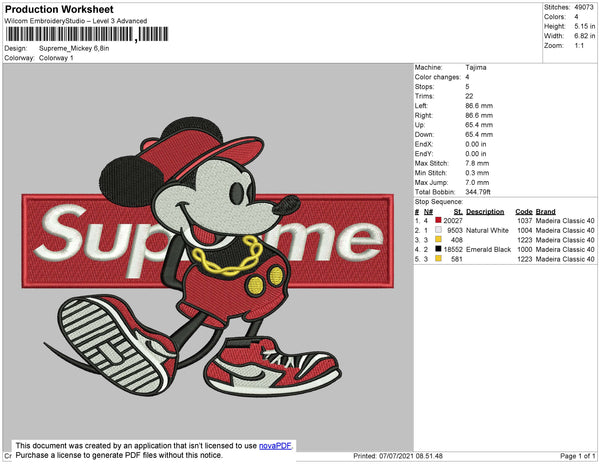Click the Up value 65.4 mm
This screenshot has height=464, width=600.
[479, 125]
